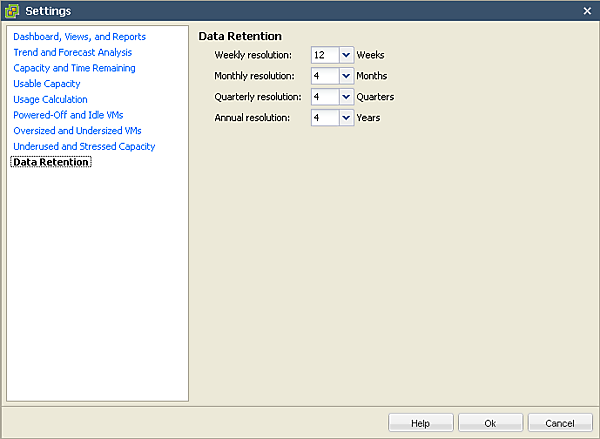The height and width of the screenshot is (439, 600).
Task: Open Dashboard, Views, and Reports settings
Action: click(x=79, y=37)
